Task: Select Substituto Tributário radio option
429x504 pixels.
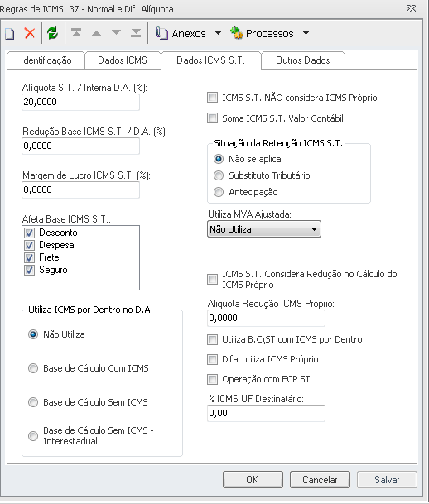Action: pos(219,175)
